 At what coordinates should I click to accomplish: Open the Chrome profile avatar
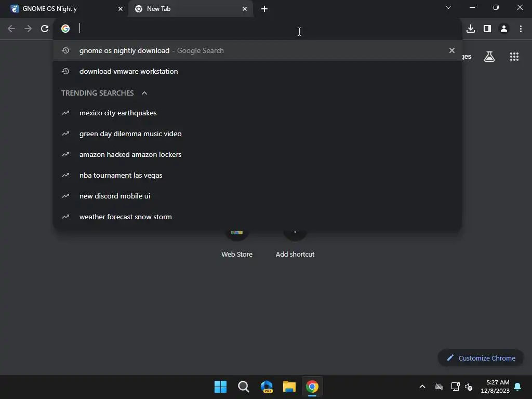click(x=504, y=29)
